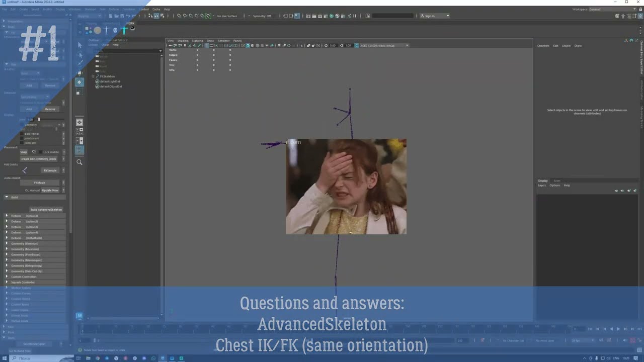The height and width of the screenshot is (362, 644).
Task: Click the tan sphere shelf icon
Action: 97,30
